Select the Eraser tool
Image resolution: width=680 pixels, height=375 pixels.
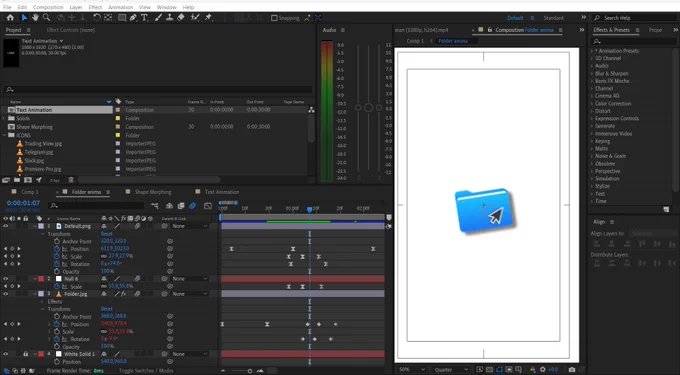pos(181,18)
